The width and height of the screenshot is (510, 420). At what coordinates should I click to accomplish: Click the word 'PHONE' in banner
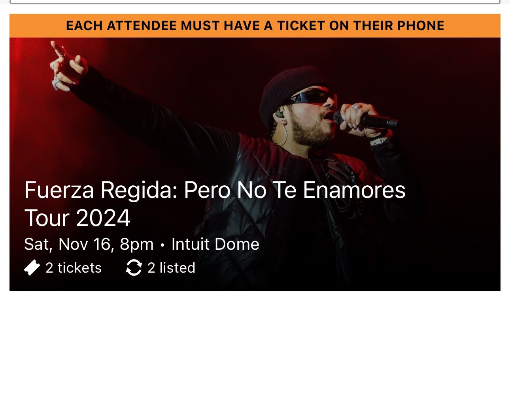[x=421, y=26]
